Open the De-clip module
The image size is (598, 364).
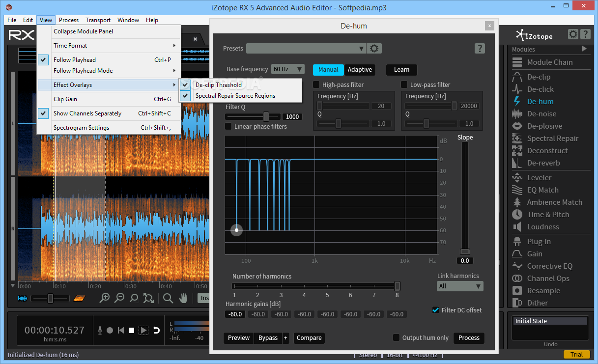point(539,77)
